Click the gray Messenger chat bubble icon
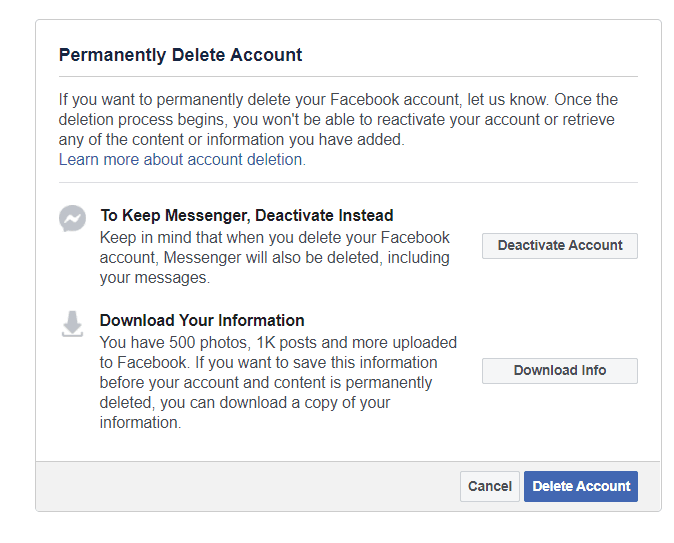Viewport: 674px width, 543px height. coord(72,218)
